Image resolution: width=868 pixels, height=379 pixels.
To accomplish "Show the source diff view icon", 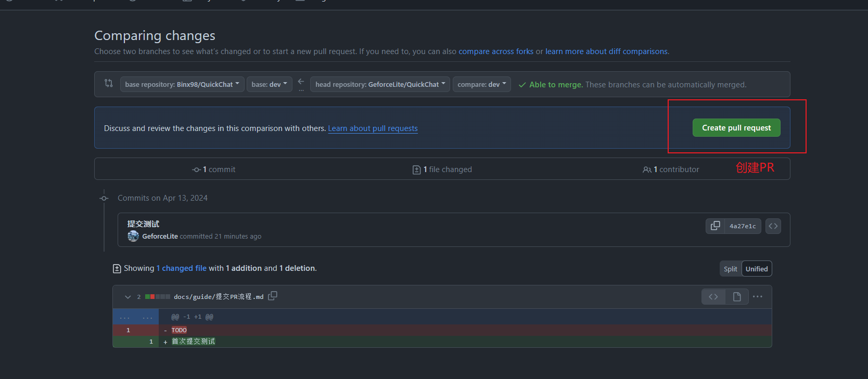I will tap(713, 297).
